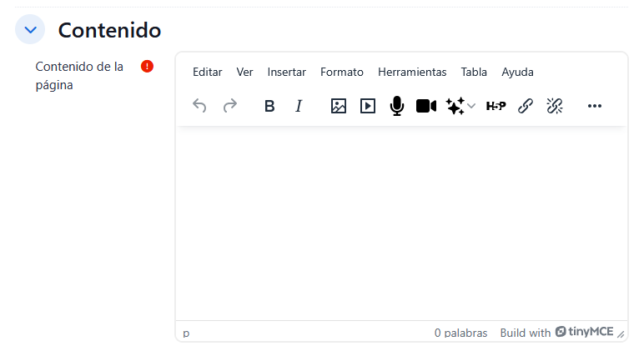The width and height of the screenshot is (644, 351).
Task: Click the tinyMCE link in status bar
Action: tap(584, 332)
